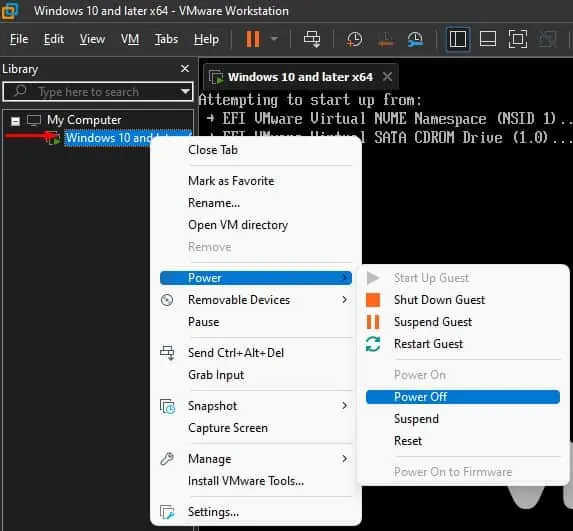
Task: Click Send Ctrl+Alt+Del toolbar icon
Action: pyautogui.click(x=312, y=39)
